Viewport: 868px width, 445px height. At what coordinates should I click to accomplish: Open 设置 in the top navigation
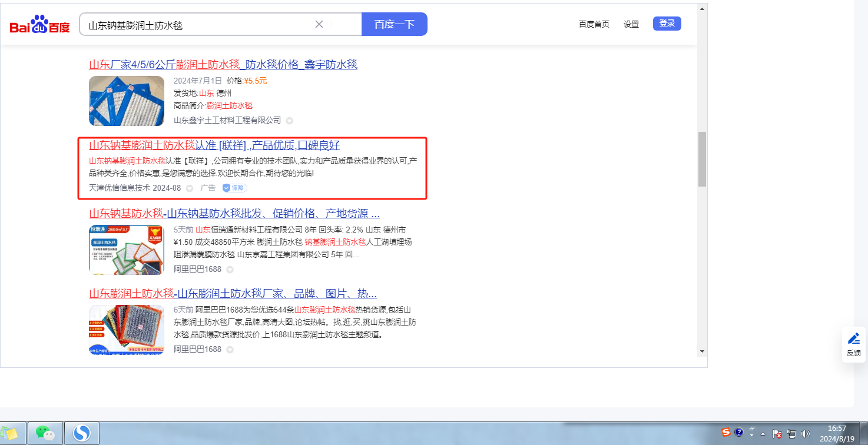tap(631, 24)
